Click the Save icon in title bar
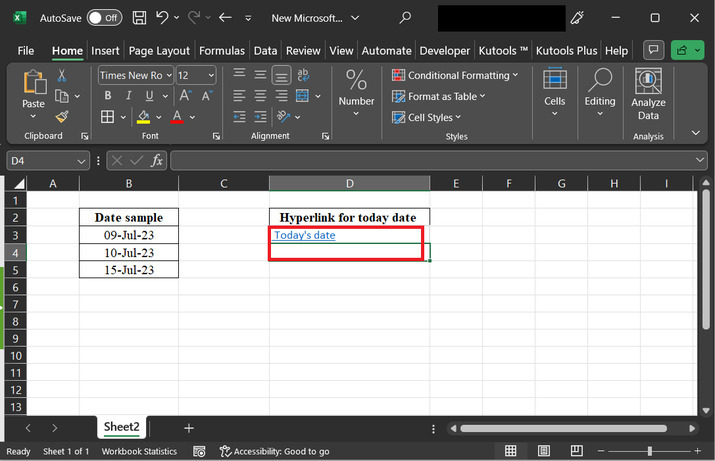 point(139,18)
